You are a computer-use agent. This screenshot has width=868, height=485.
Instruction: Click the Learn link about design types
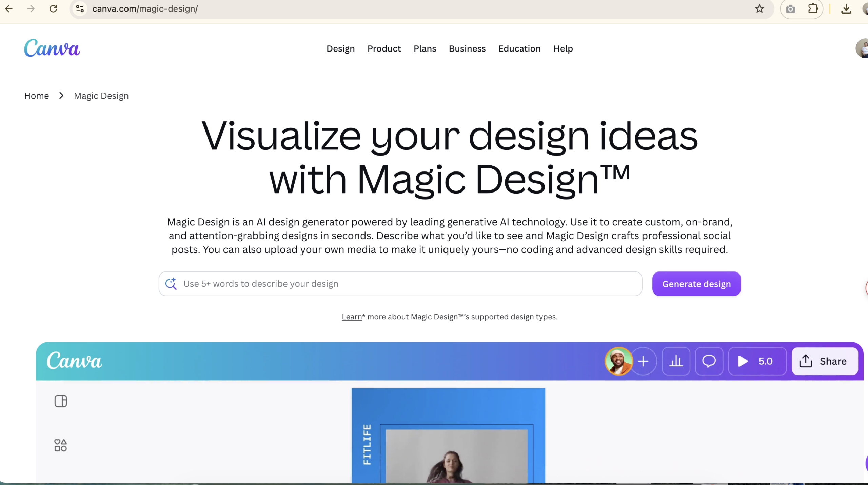[x=352, y=317]
